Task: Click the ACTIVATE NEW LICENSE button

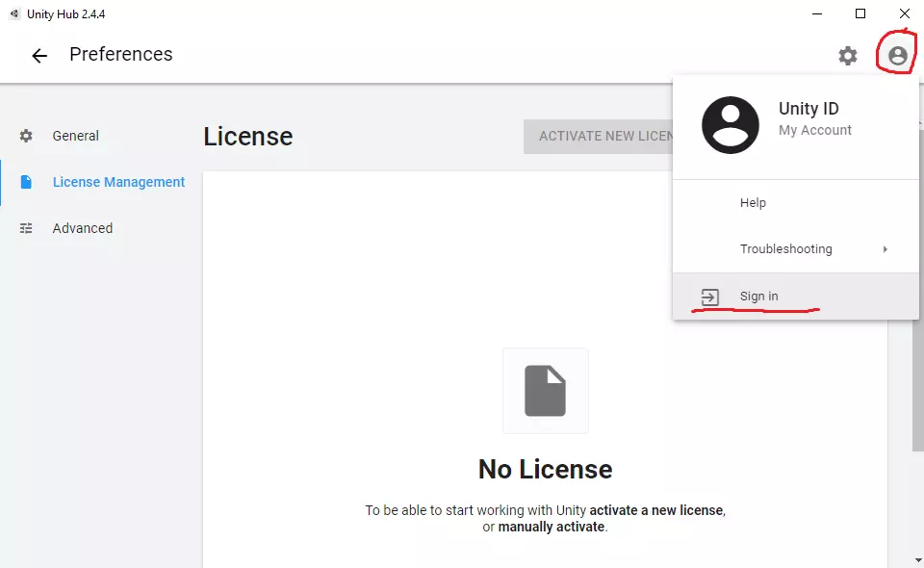Action: pyautogui.click(x=599, y=137)
